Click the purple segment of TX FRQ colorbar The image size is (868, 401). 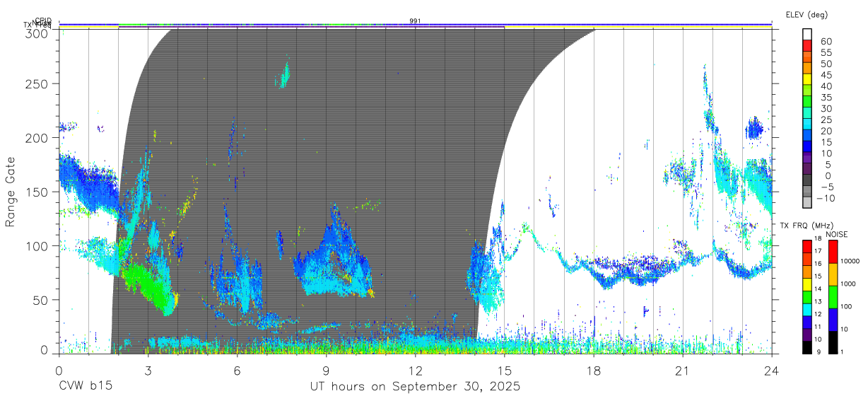(x=807, y=334)
